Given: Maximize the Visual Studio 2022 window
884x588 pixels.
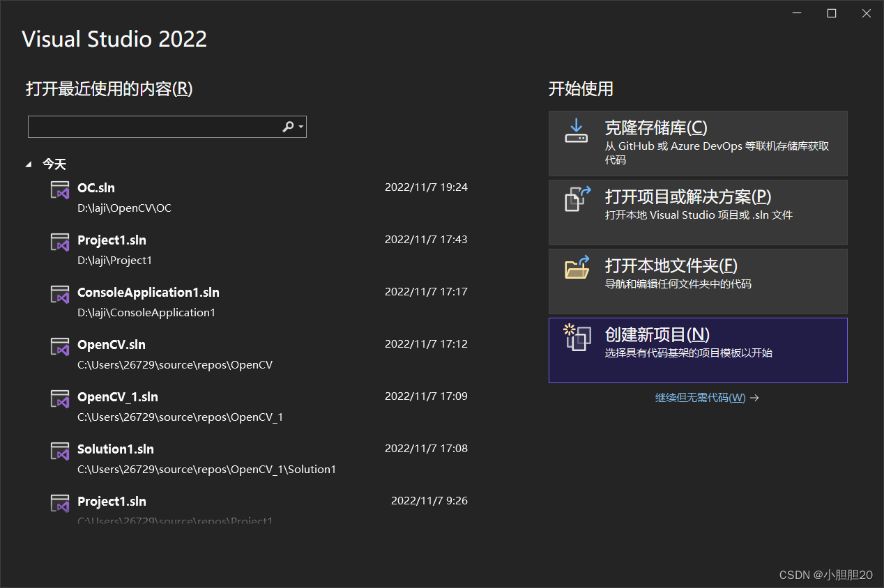Looking at the screenshot, I should coord(832,13).
